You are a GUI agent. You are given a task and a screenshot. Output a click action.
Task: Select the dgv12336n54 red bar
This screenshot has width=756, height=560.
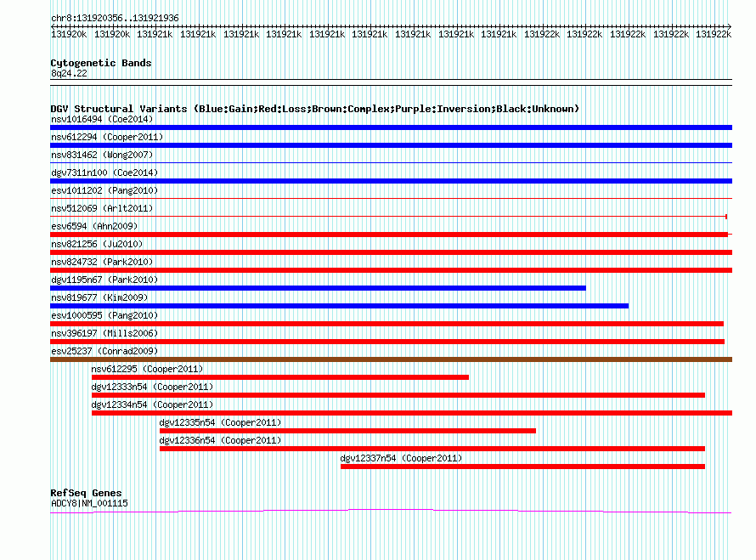pyautogui.click(x=432, y=449)
